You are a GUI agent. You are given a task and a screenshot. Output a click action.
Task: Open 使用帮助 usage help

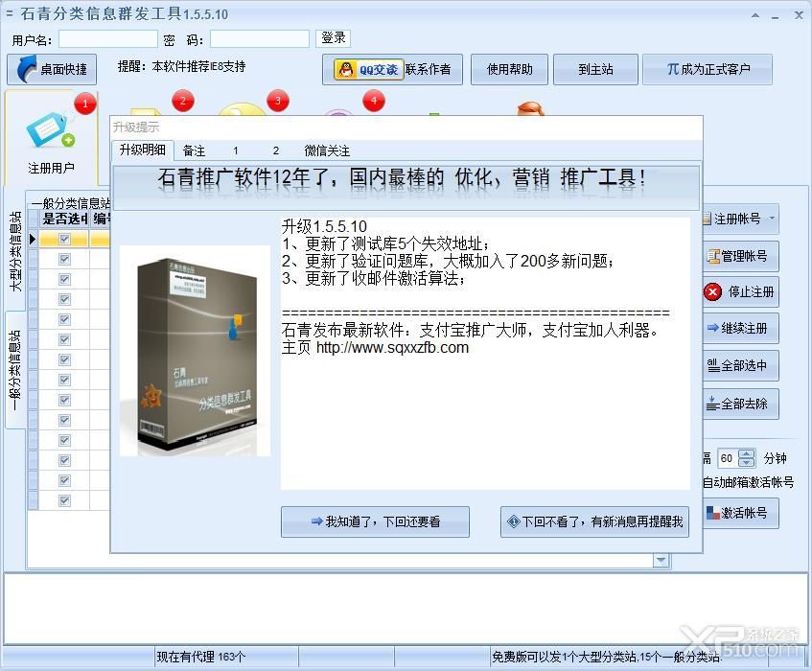510,69
